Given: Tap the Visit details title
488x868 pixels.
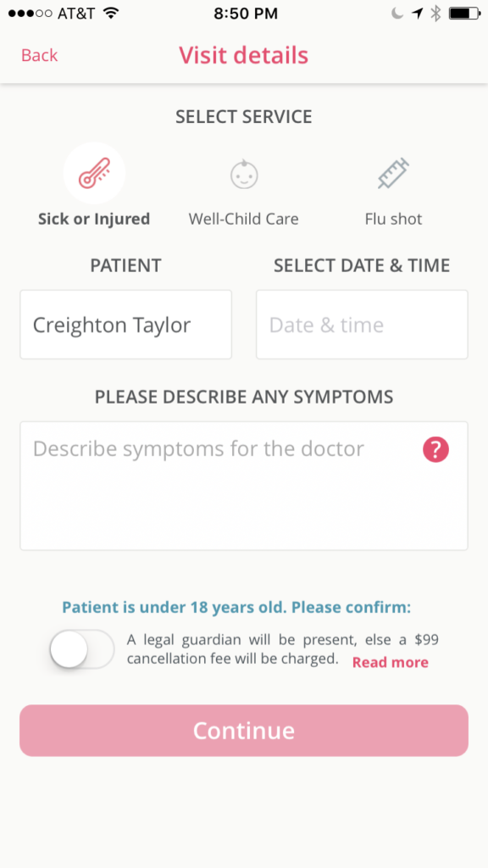Looking at the screenshot, I should click(x=243, y=55).
